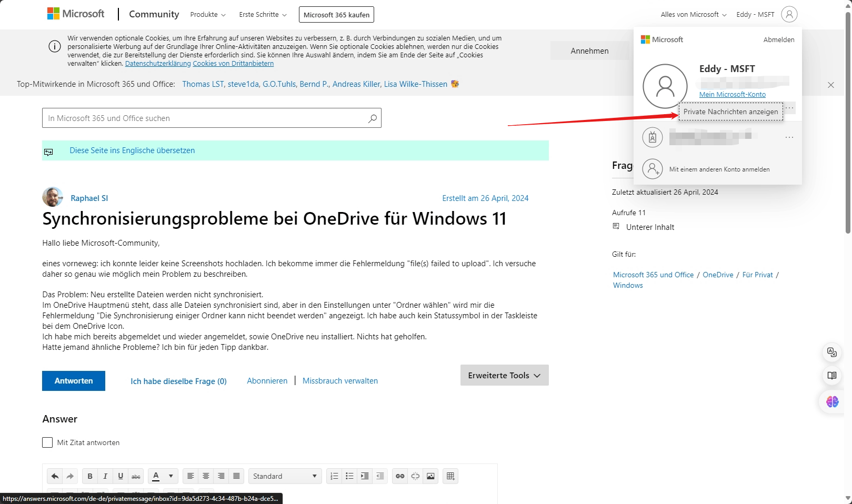Sign out with the Abmelden link

pos(779,39)
